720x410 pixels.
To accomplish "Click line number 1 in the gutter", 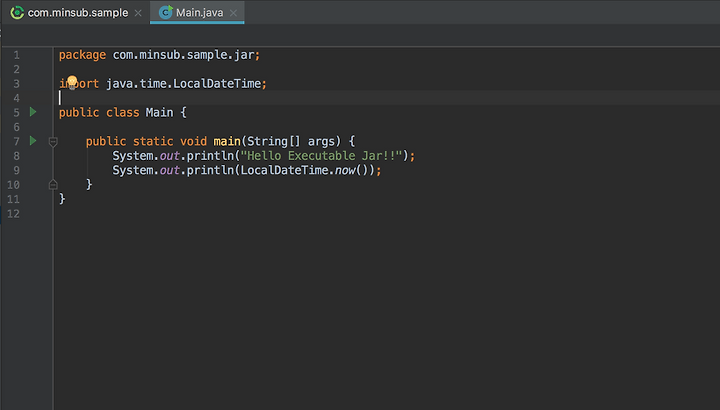I will click(x=17, y=55).
